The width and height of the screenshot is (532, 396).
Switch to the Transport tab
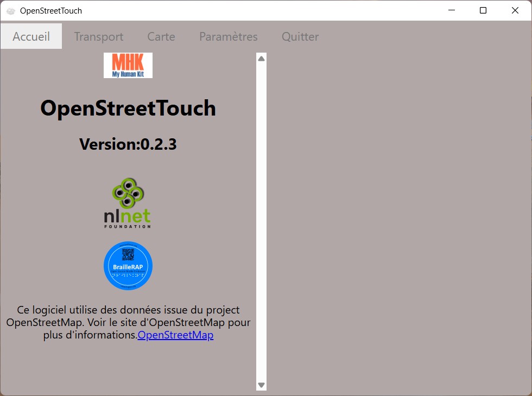point(99,36)
